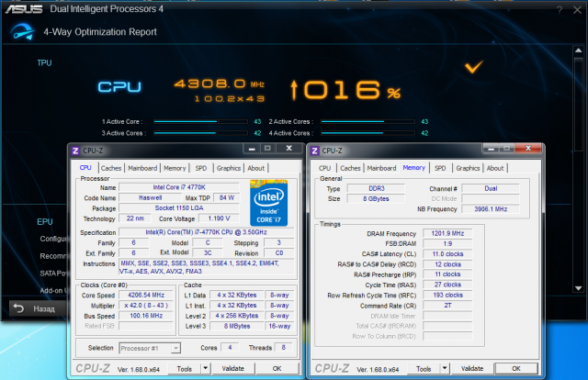The image size is (588, 380).
Task: Click Validate button in left CPU-Z window
Action: pos(232,368)
